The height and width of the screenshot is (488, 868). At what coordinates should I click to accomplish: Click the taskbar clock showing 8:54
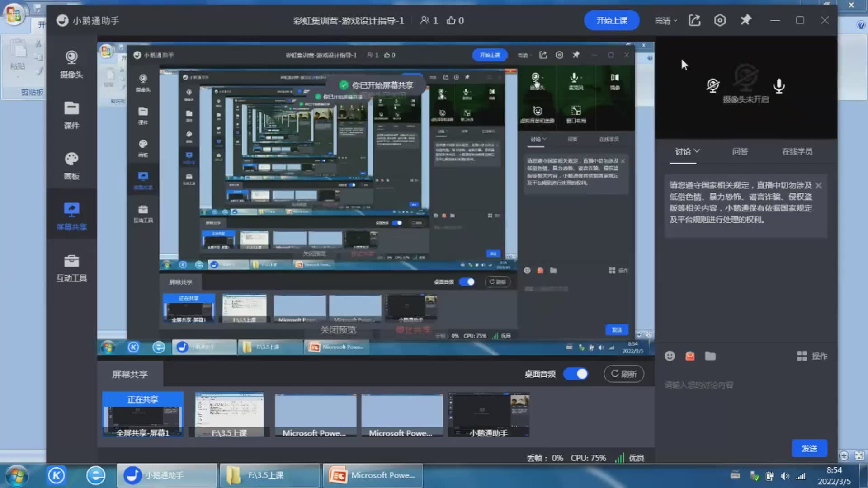coord(834,476)
